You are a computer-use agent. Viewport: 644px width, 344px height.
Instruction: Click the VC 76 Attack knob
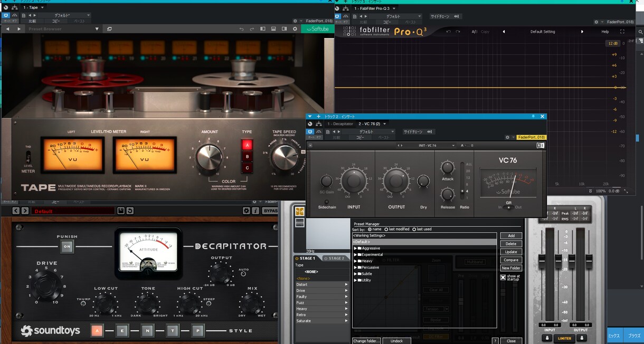(448, 168)
